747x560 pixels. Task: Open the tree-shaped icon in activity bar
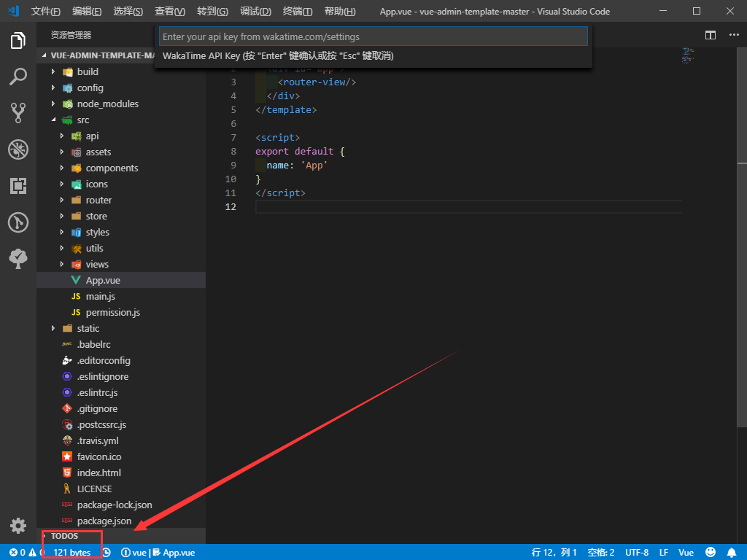18,259
